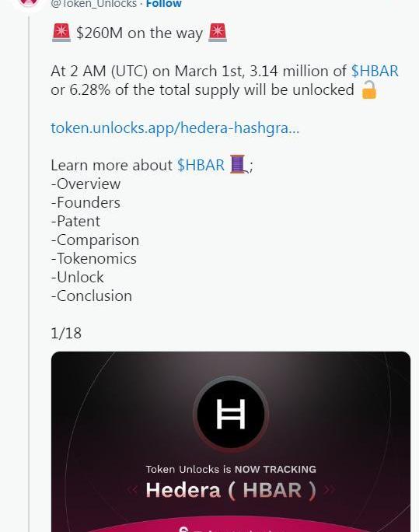Click the '-Tokenomics' line in the list

pyautogui.click(x=94, y=258)
